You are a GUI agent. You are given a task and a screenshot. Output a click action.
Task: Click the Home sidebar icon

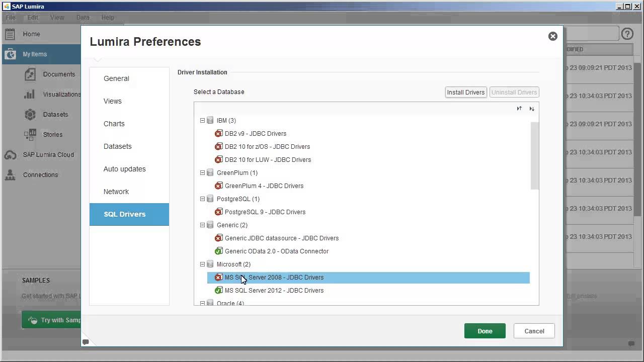(10, 34)
